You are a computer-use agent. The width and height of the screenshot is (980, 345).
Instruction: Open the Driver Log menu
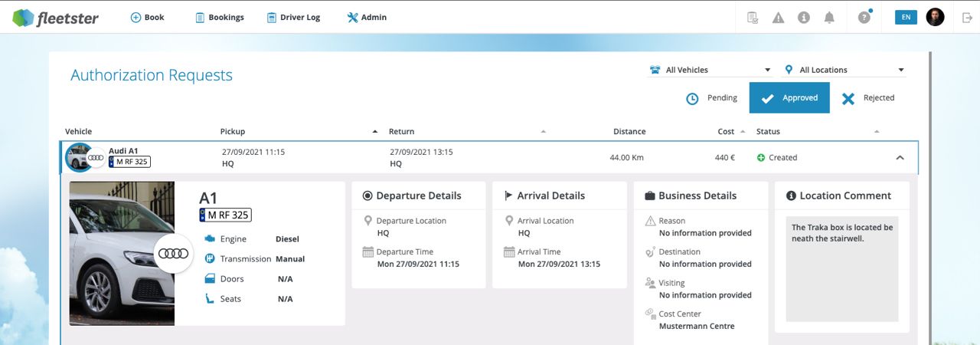pos(293,17)
